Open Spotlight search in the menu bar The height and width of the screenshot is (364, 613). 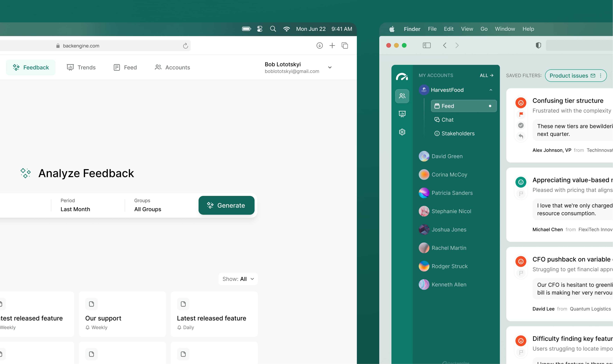point(273,29)
